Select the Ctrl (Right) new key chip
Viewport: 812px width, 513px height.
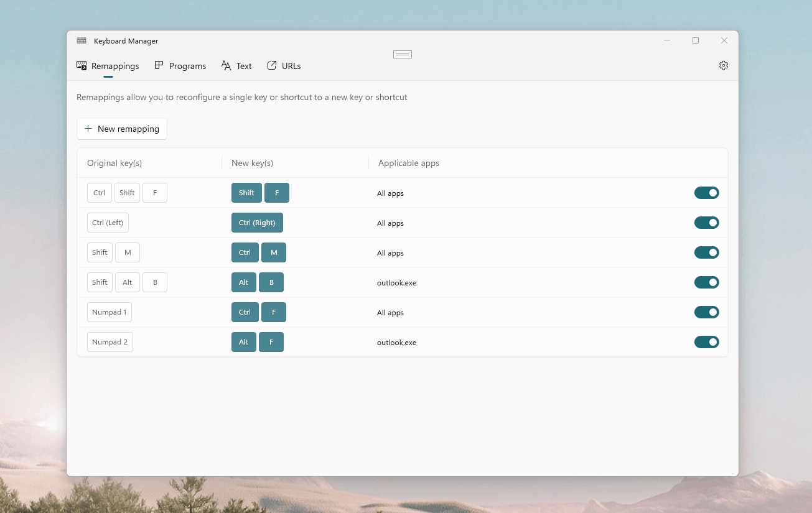[x=257, y=223]
